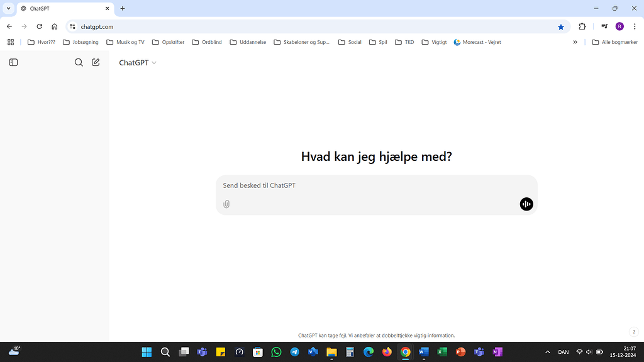The width and height of the screenshot is (644, 362).
Task: Open the Chrome extensions puzzle icon
Action: click(582, 26)
